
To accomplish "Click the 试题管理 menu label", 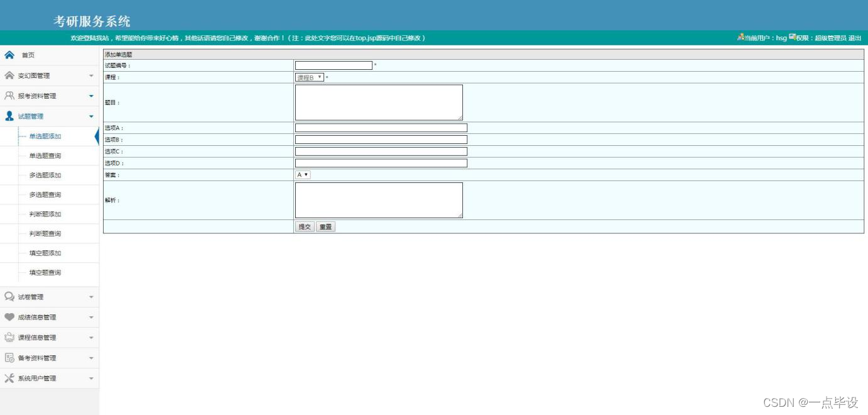I will tap(31, 116).
